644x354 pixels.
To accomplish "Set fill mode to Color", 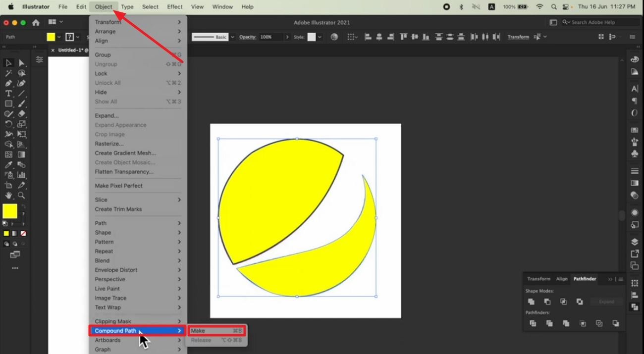I will (6, 233).
